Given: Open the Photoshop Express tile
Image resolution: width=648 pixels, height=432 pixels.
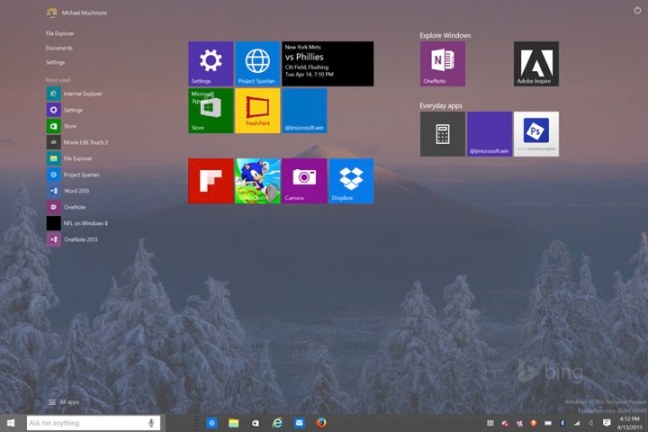Looking at the screenshot, I should [536, 133].
